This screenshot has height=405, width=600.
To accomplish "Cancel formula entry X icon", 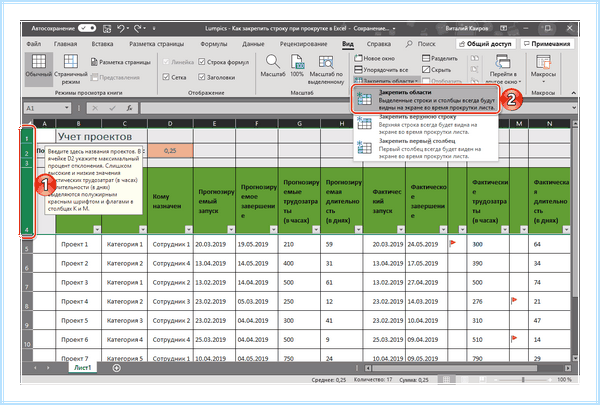I will pos(95,108).
